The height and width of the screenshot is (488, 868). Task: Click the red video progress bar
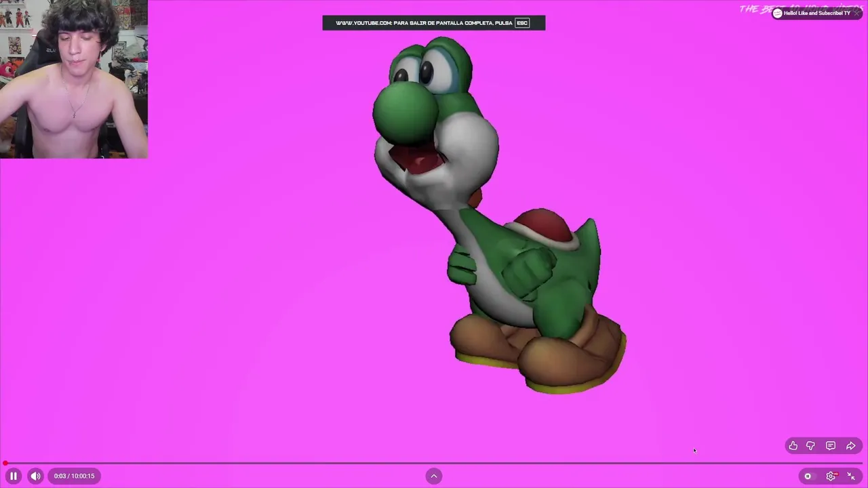tap(434, 464)
